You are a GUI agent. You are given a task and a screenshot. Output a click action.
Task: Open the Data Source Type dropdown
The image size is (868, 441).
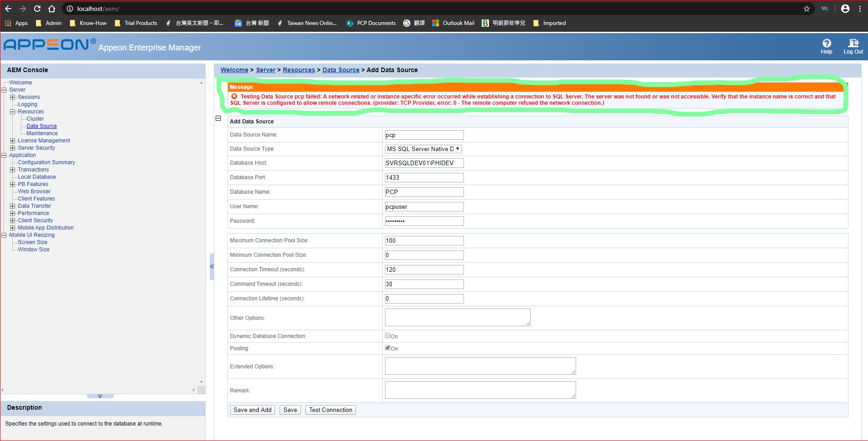tap(423, 149)
